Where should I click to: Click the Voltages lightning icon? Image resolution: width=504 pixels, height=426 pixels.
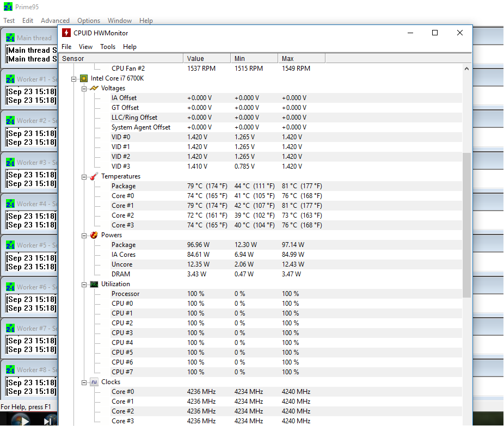tap(94, 88)
